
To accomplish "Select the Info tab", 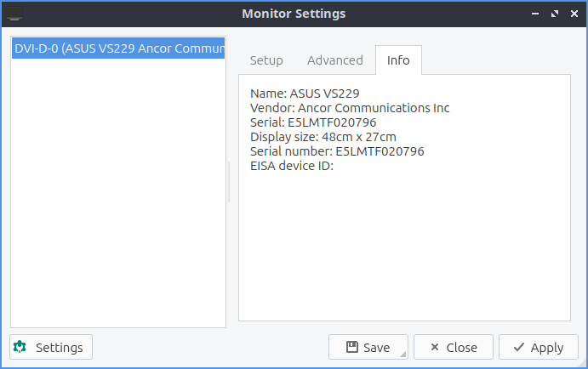I will (x=398, y=60).
